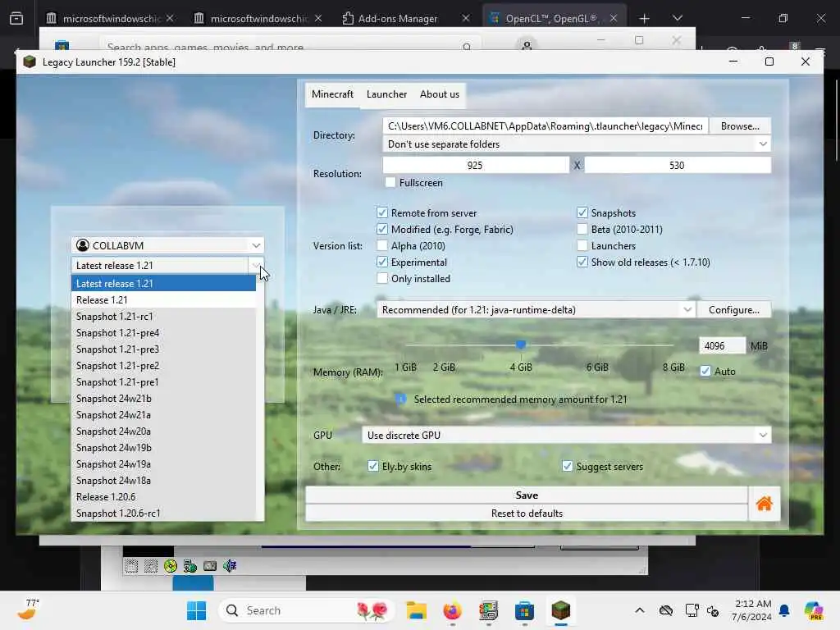Click Reset to defaults

(x=527, y=514)
